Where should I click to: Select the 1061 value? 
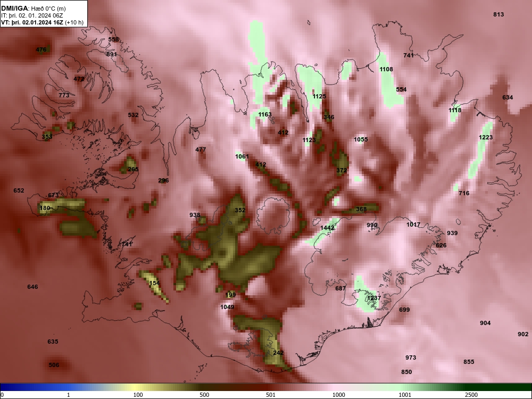point(242,156)
